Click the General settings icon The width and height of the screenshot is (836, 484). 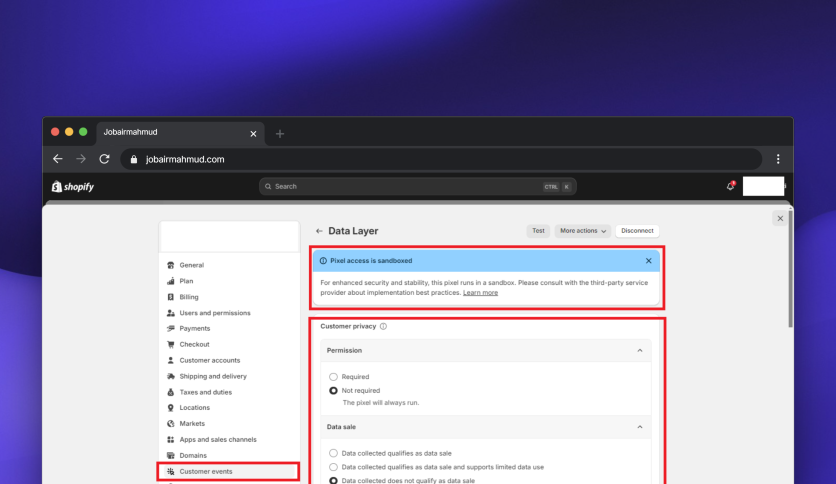(171, 265)
